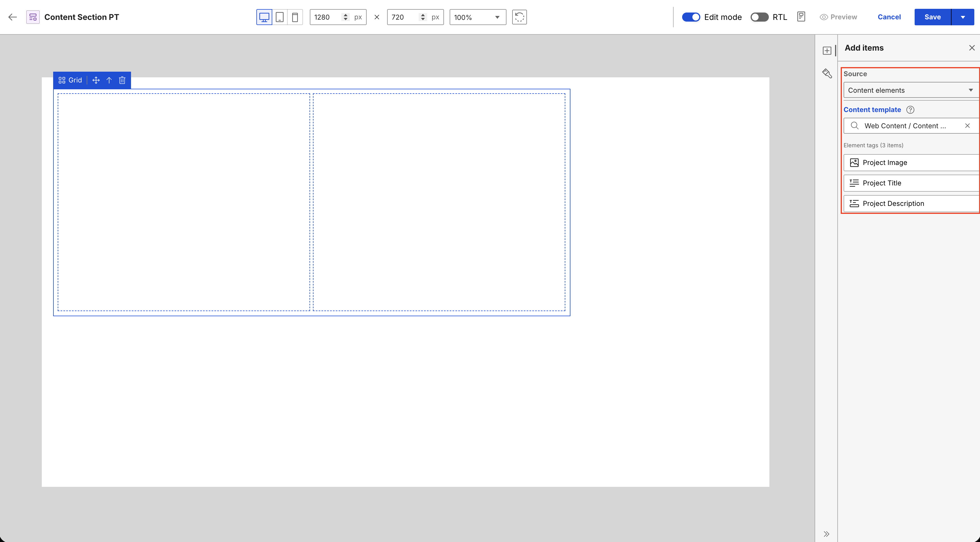Click the Content Section PT title text

[81, 17]
